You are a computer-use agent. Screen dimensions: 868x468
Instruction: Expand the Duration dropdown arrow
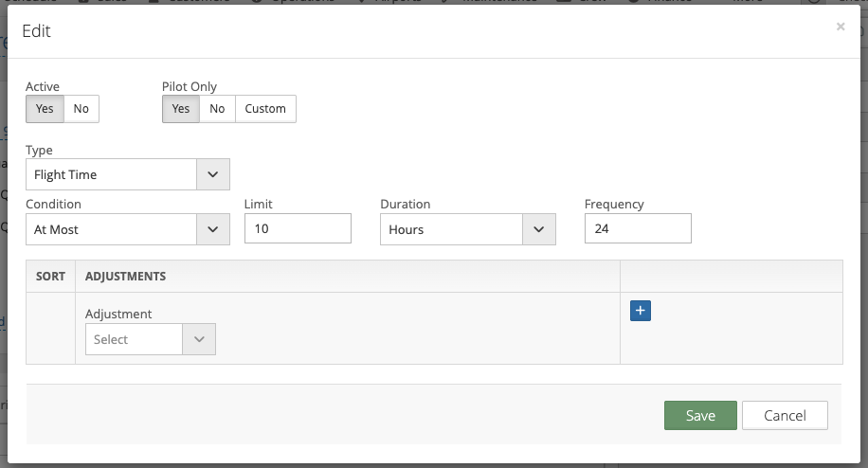pos(538,229)
